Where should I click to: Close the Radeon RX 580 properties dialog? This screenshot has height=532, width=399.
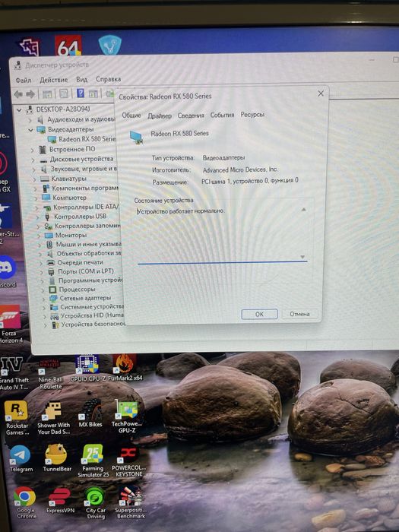[321, 93]
